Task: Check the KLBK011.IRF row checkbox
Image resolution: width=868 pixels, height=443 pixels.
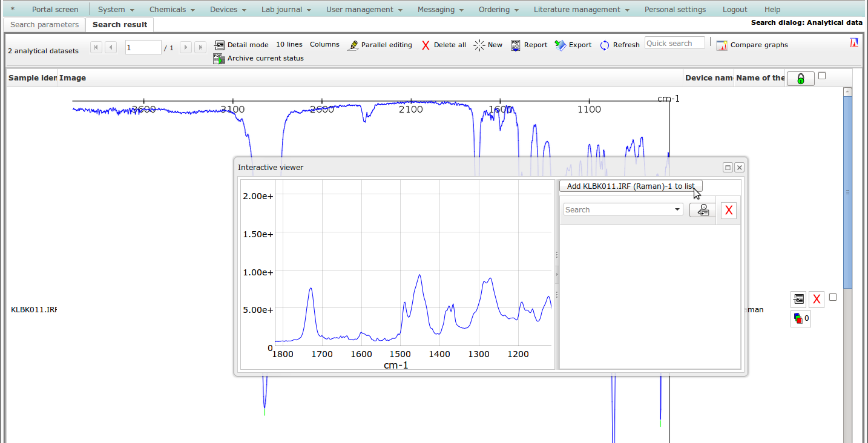Action: [833, 297]
